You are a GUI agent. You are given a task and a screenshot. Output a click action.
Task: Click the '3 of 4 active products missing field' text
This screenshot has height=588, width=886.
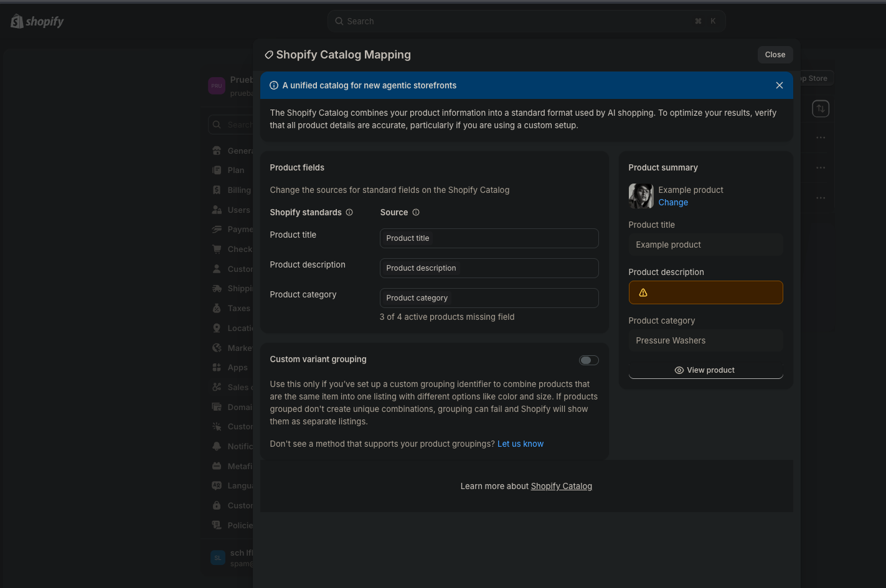click(447, 317)
